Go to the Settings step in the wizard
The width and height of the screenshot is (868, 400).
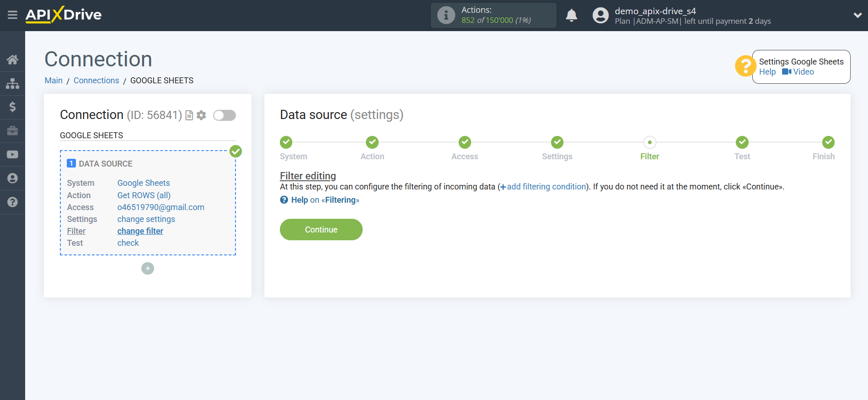click(557, 142)
